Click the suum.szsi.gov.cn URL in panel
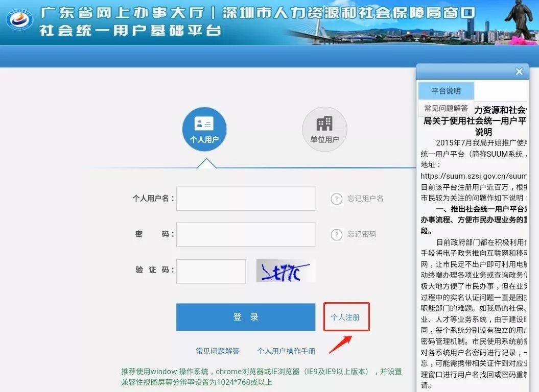 tap(474, 176)
